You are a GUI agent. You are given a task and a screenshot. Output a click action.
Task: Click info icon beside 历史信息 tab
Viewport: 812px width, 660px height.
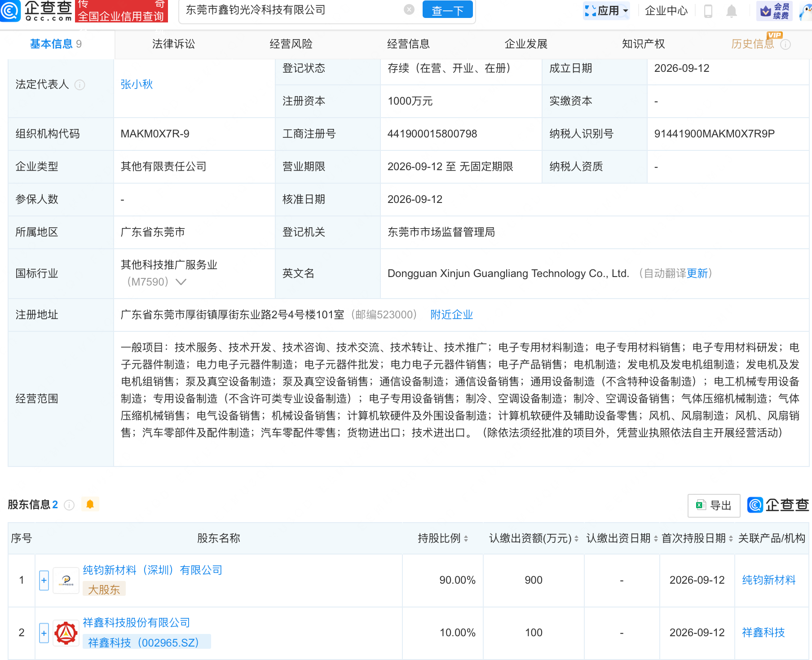coord(786,44)
